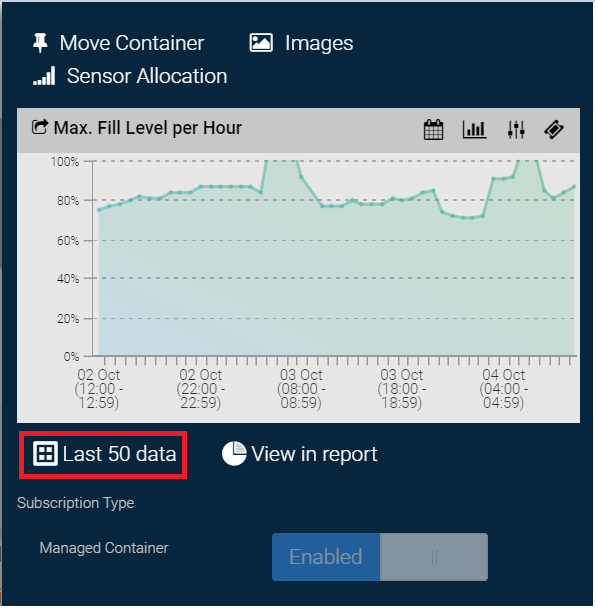Click the ticket tag icon in chart header
The height and width of the screenshot is (613, 595).
click(x=554, y=129)
